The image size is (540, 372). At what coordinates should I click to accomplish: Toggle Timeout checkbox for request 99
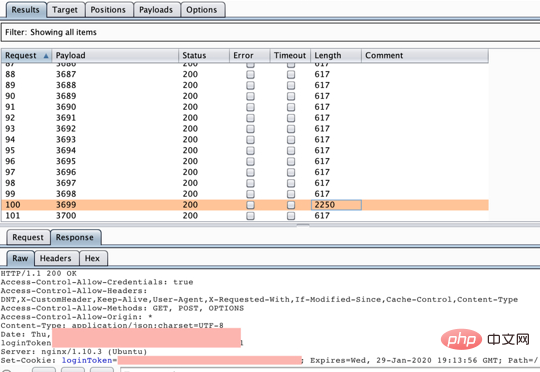pyautogui.click(x=291, y=194)
